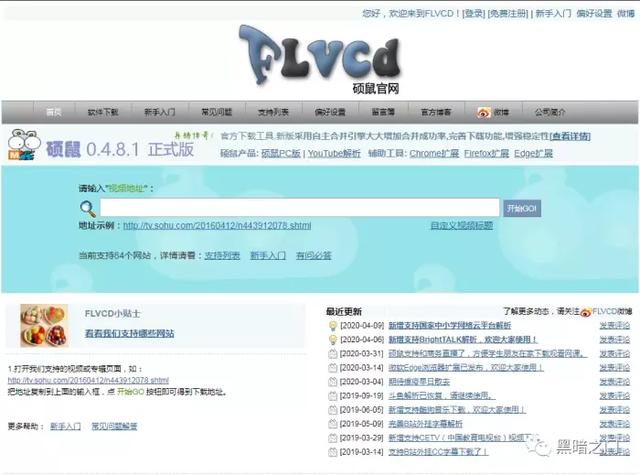Open 新手入门 in the top header line

click(x=553, y=13)
